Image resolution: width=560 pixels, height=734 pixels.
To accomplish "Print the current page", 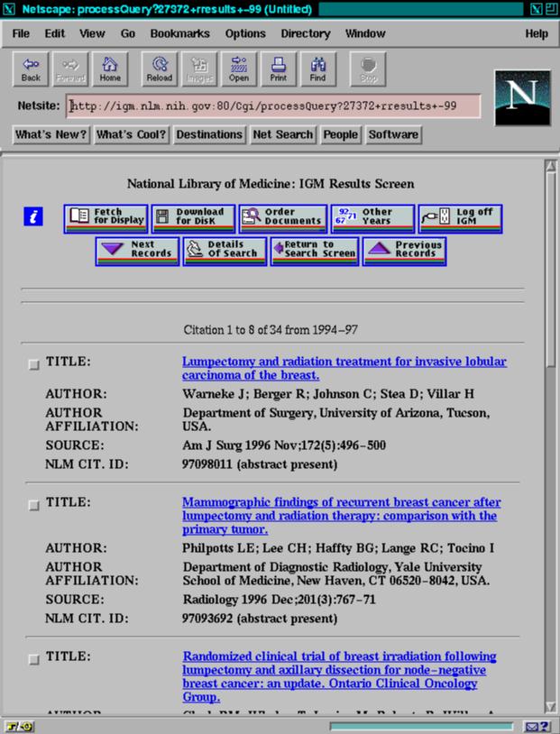I will 279,69.
